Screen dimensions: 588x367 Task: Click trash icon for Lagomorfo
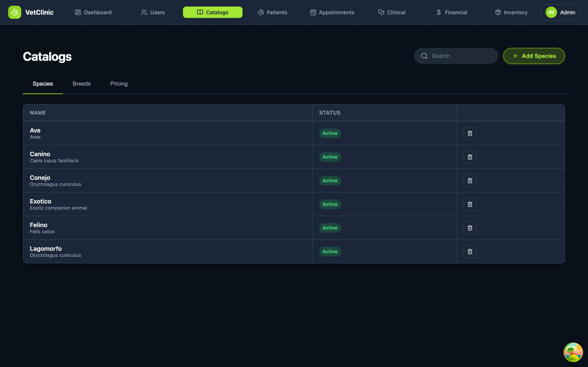tap(470, 251)
